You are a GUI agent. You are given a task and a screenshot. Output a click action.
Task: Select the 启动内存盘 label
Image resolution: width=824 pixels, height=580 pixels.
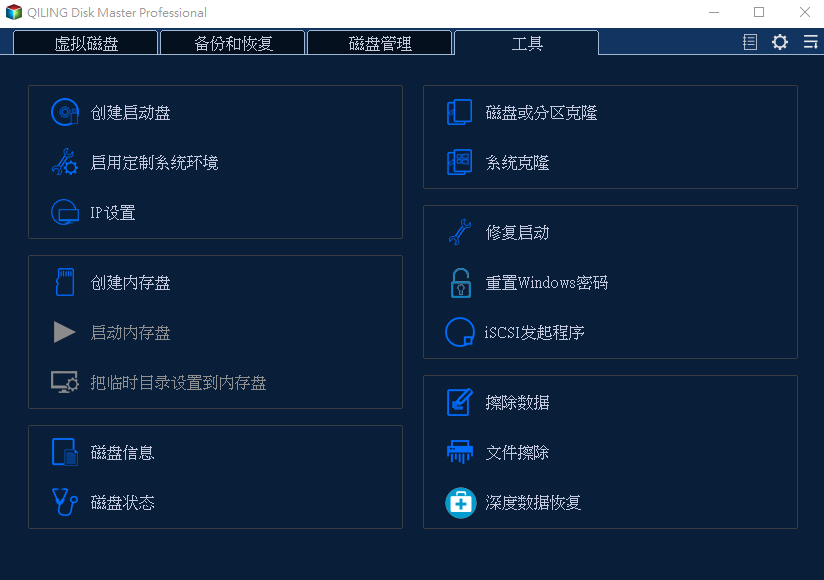click(x=130, y=333)
